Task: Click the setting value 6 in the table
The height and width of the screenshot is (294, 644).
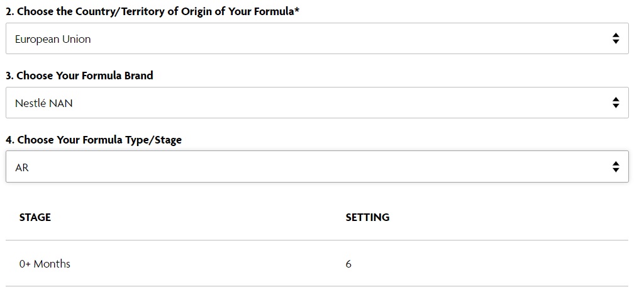Action: [x=348, y=264]
